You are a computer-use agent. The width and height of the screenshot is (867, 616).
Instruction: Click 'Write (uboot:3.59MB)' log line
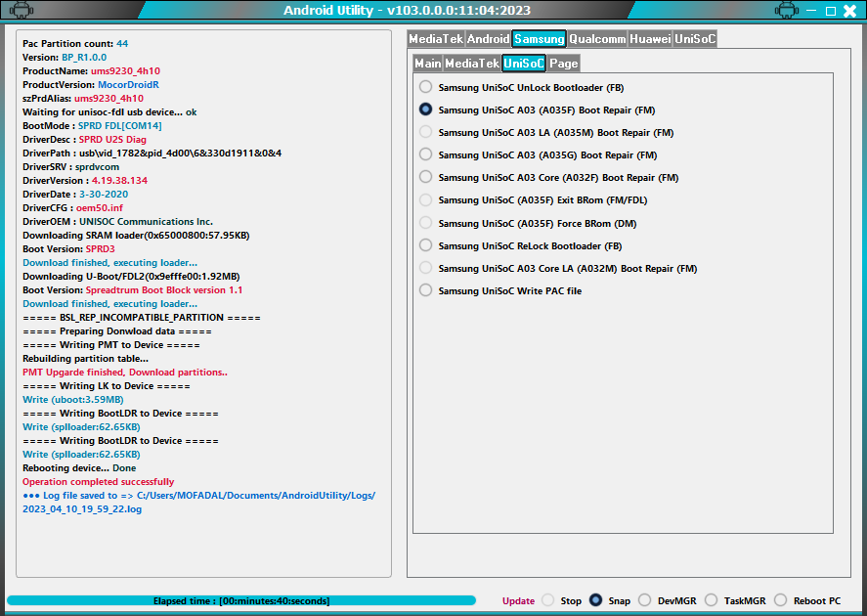coord(73,399)
